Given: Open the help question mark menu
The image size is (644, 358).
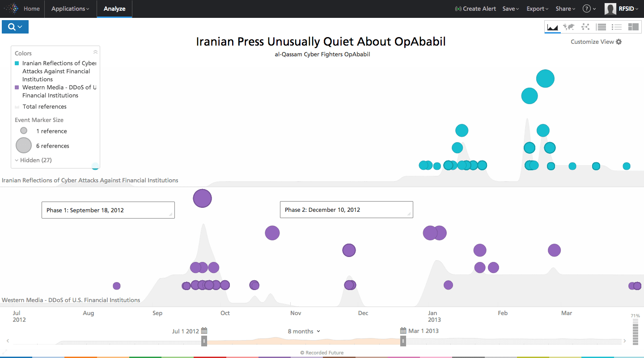Looking at the screenshot, I should pyautogui.click(x=589, y=8).
